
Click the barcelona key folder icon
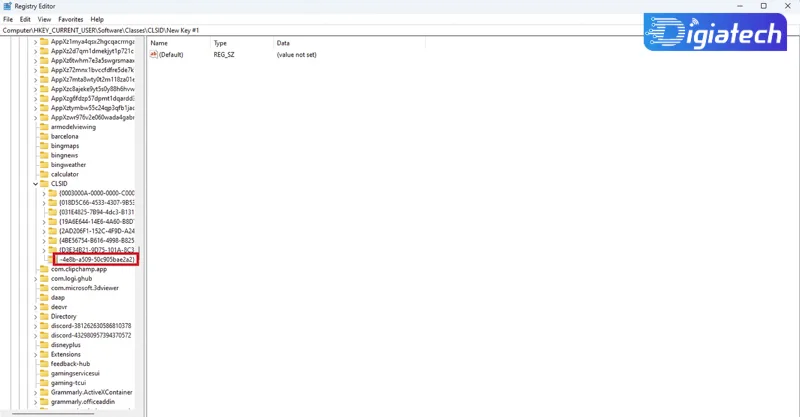44,136
